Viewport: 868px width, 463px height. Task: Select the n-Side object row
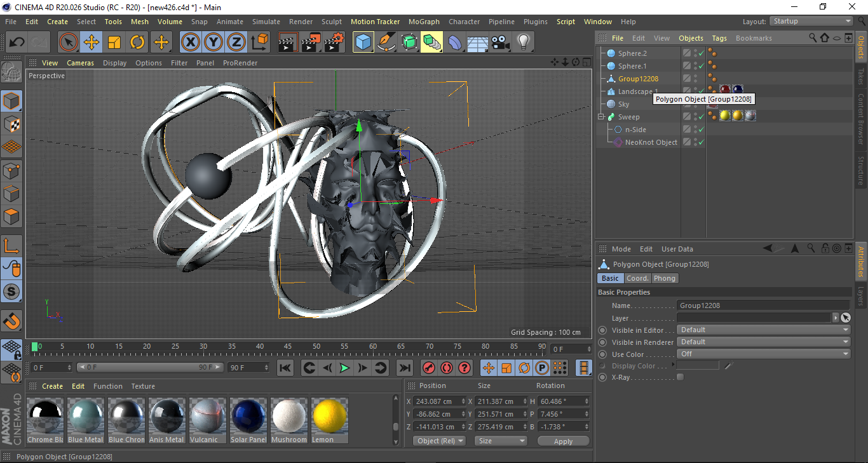click(635, 130)
